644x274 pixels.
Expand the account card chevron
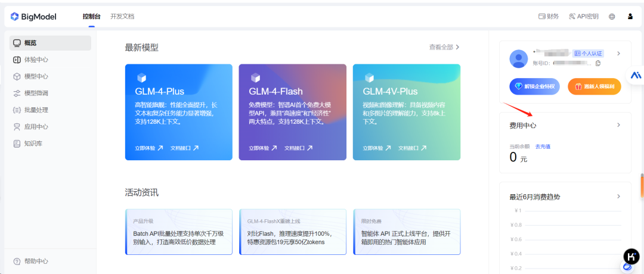click(x=618, y=54)
